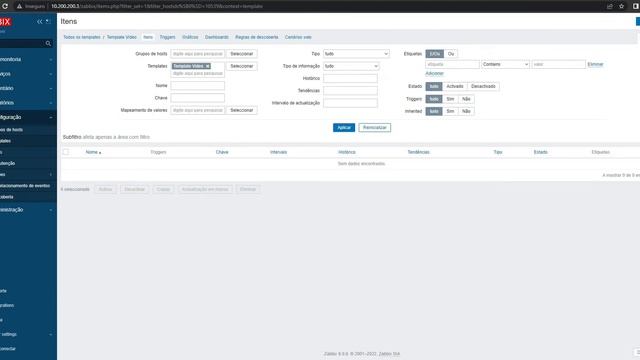Select the E/Ou tag evaluation option
Viewport: 640px width, 360px height.
[x=435, y=54]
